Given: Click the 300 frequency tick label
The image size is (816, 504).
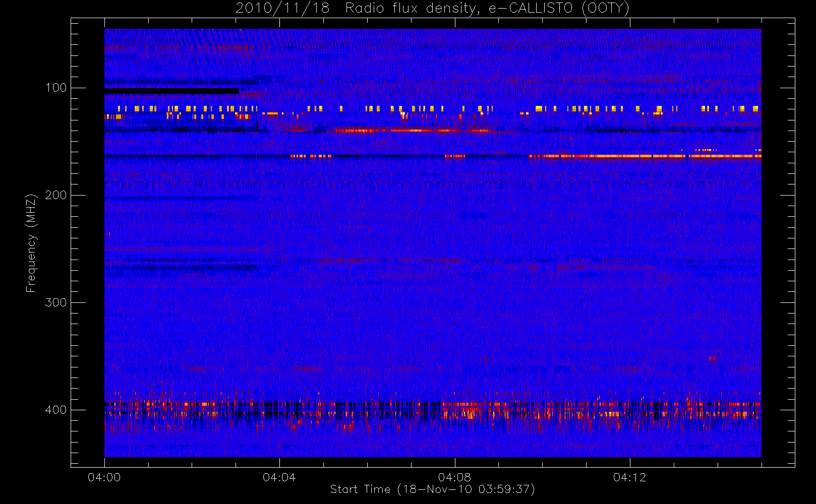Looking at the screenshot, I should [x=56, y=302].
